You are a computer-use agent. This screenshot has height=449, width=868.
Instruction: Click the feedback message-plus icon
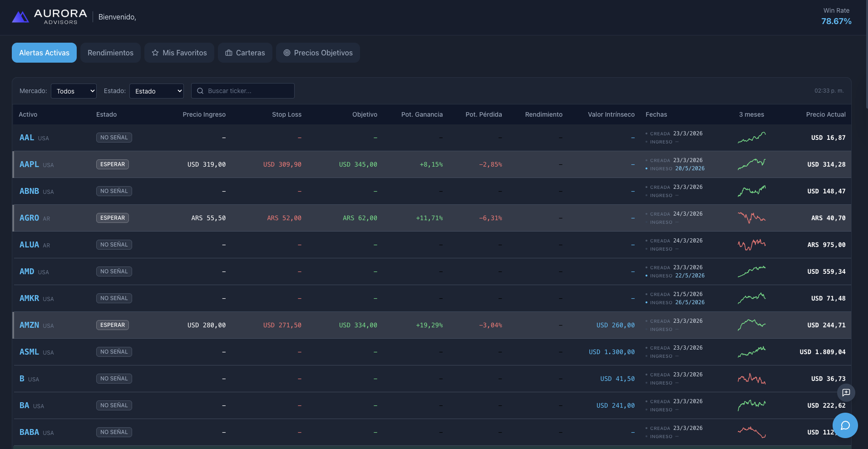[846, 393]
